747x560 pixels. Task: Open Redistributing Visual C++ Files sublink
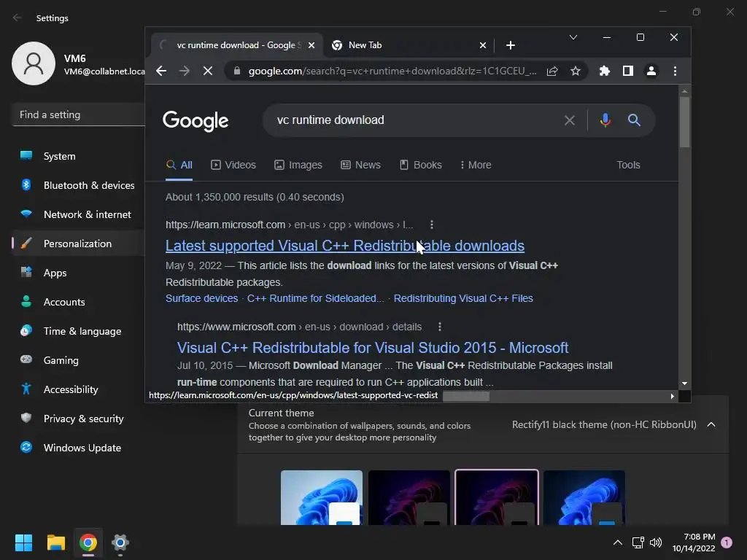[x=463, y=298]
